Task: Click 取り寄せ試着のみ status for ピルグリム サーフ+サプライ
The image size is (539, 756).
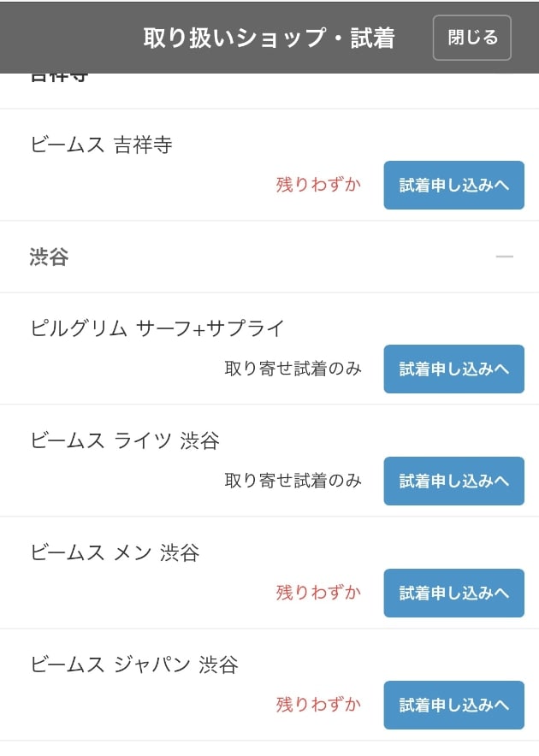Action: pyautogui.click(x=293, y=369)
